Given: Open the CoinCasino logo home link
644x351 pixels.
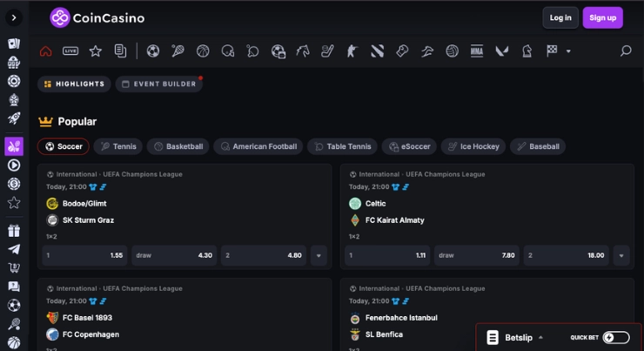Looking at the screenshot, I should coord(97,17).
